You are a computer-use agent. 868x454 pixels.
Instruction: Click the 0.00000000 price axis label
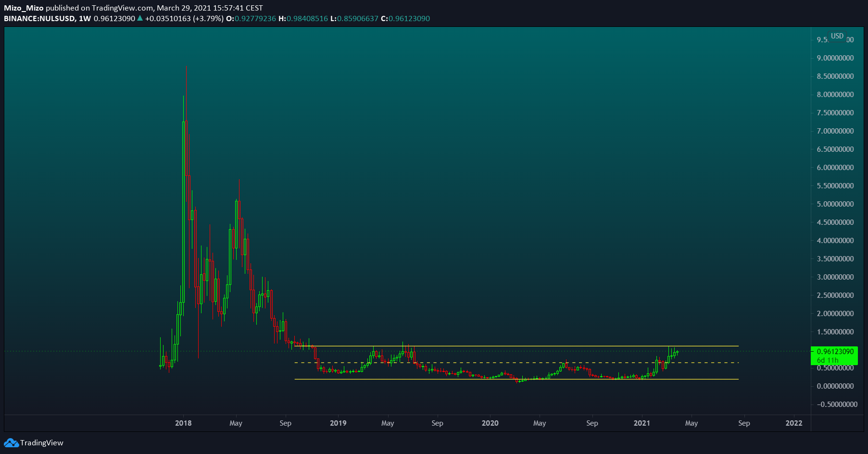[835, 386]
